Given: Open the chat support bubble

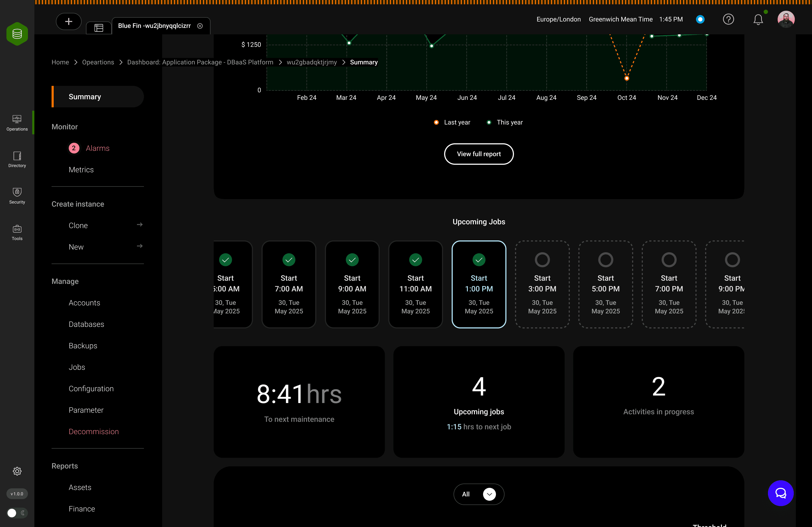Looking at the screenshot, I should [x=780, y=493].
